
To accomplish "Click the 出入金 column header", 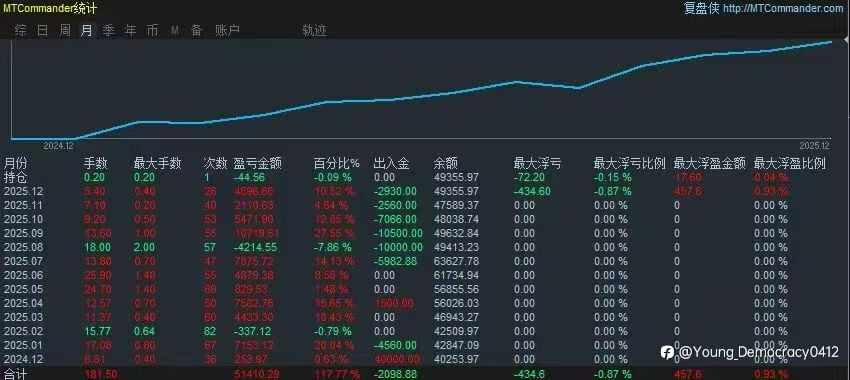I will (391, 163).
